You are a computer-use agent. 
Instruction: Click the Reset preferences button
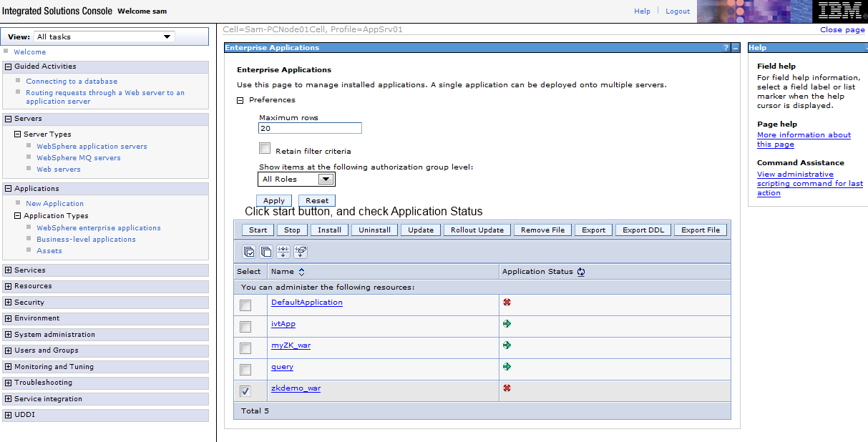point(317,201)
